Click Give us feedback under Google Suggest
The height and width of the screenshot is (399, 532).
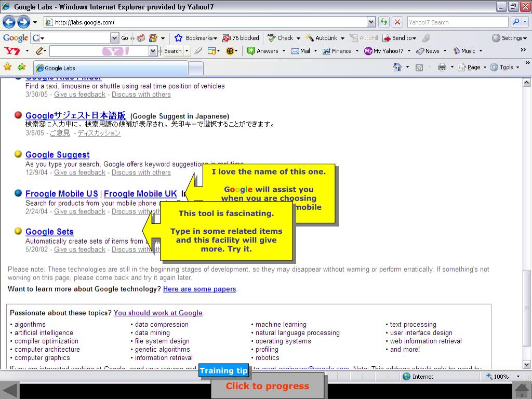click(x=79, y=172)
